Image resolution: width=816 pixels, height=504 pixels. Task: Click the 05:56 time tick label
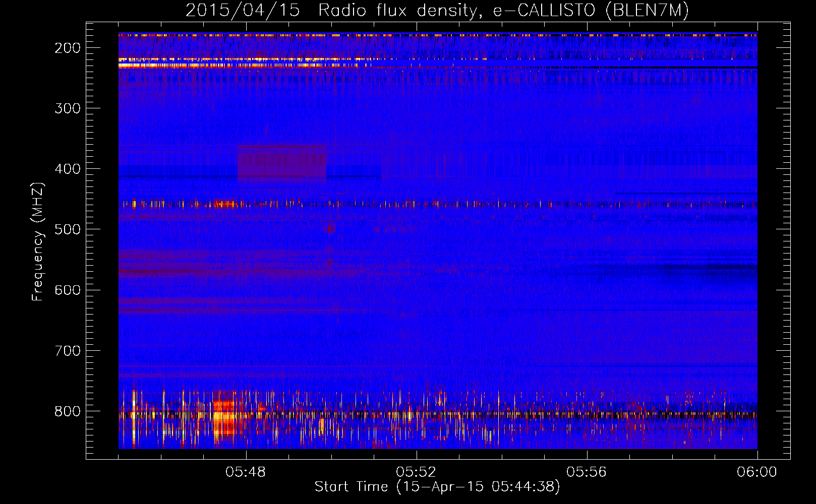pyautogui.click(x=587, y=472)
